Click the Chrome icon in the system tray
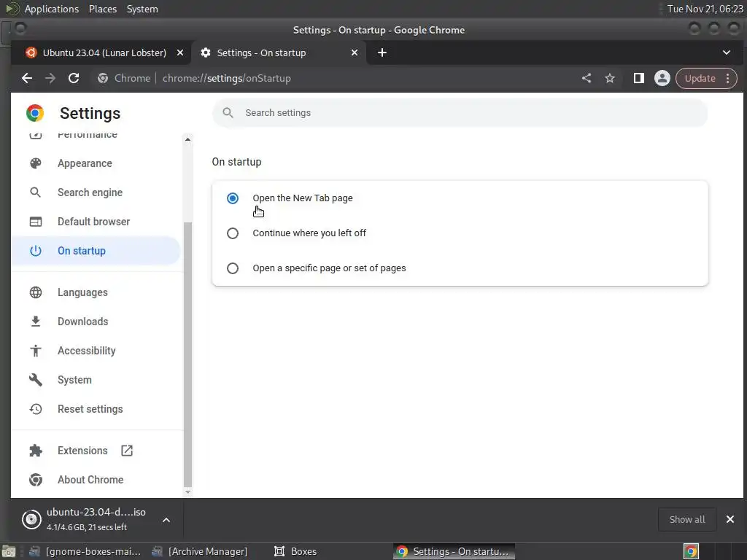Screen dimensions: 747x560 691,551
